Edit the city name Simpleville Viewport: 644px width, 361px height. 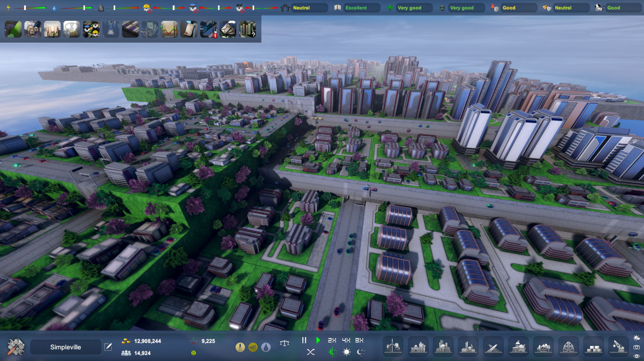tap(108, 347)
